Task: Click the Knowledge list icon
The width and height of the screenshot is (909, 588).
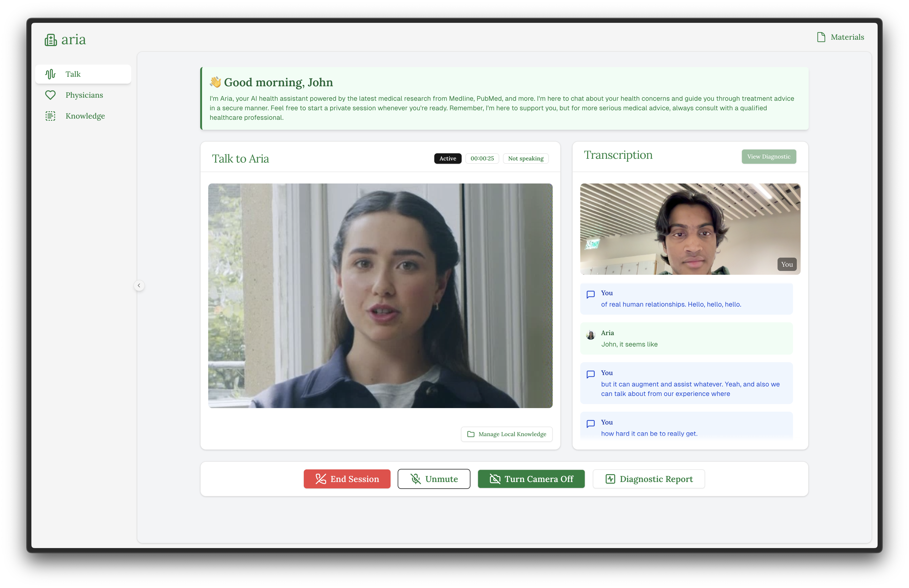Action: click(50, 116)
